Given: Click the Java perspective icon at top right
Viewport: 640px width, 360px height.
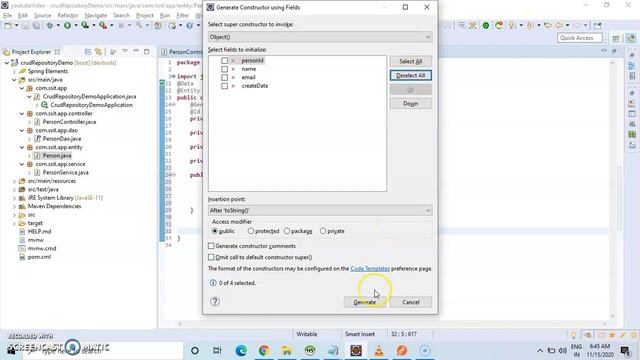Looking at the screenshot, I should pos(631,38).
